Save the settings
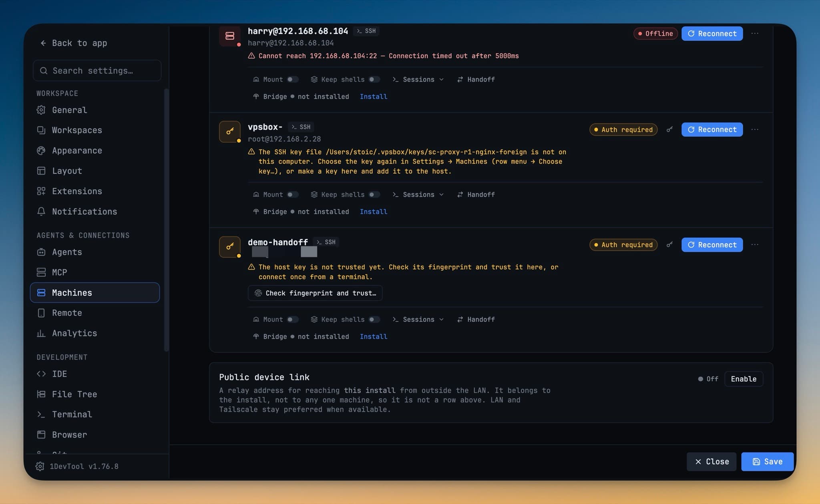The image size is (820, 504). coord(767,462)
